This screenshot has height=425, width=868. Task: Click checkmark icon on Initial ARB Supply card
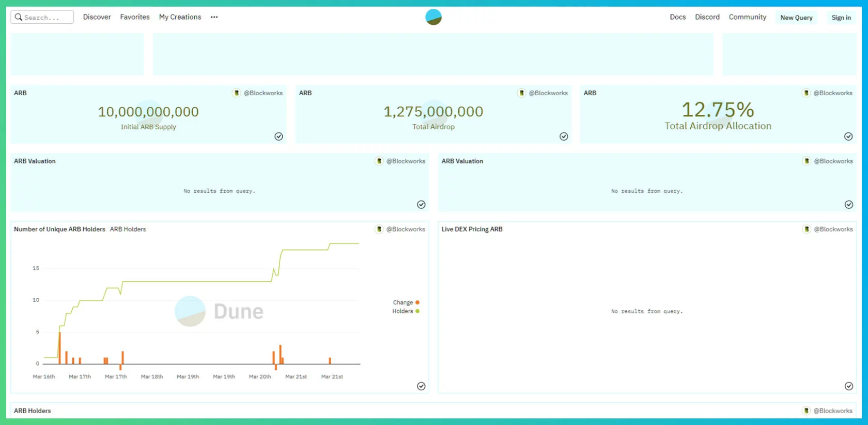click(x=278, y=136)
